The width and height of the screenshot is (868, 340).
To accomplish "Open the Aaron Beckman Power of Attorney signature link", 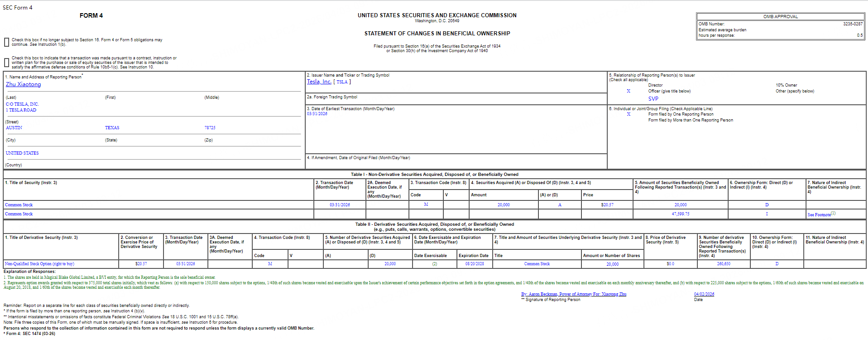I will point(574,294).
